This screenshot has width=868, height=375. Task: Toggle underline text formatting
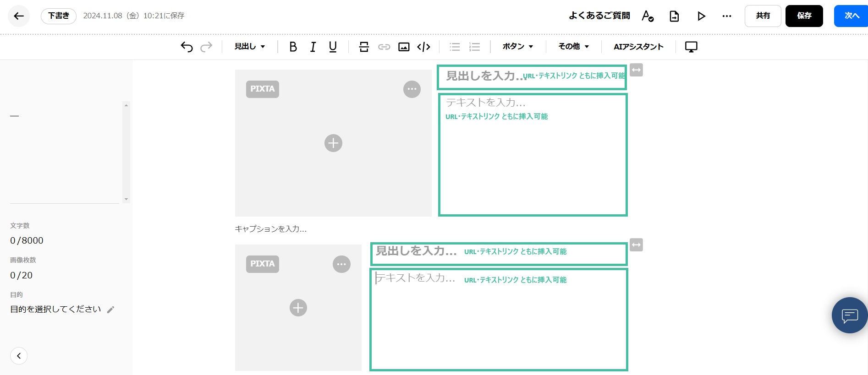[333, 47]
